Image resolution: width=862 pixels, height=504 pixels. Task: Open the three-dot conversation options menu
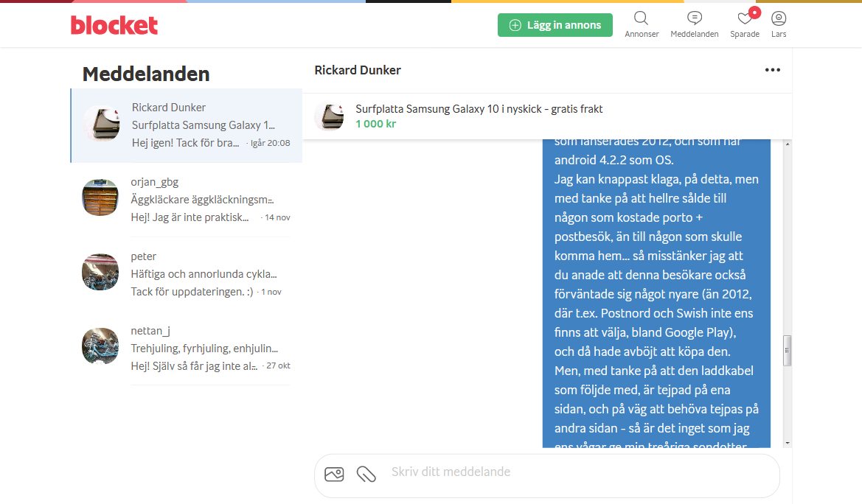click(x=772, y=70)
